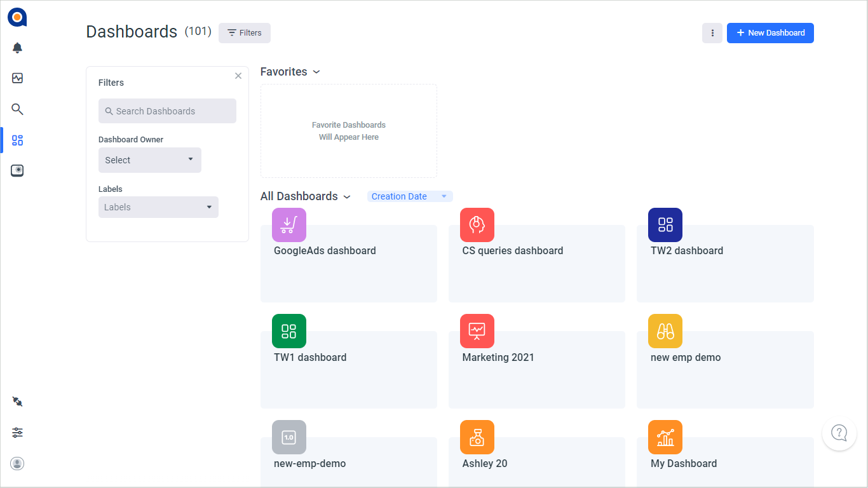Click the Favorite Dashboards placeholder box
The height and width of the screenshot is (488, 868).
pyautogui.click(x=349, y=131)
